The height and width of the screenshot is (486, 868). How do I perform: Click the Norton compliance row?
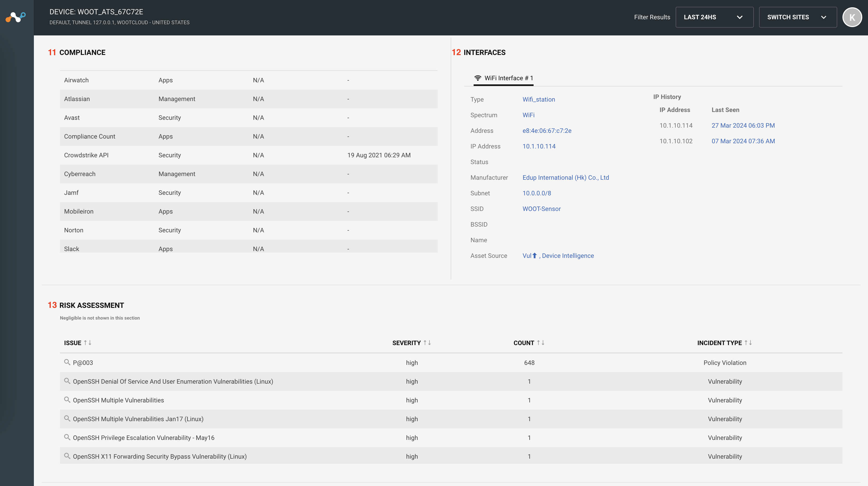pos(249,230)
